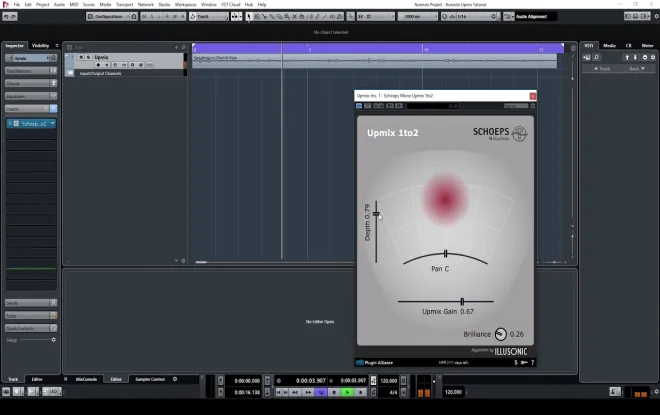Select the Zoom magnifier tool

[287, 16]
